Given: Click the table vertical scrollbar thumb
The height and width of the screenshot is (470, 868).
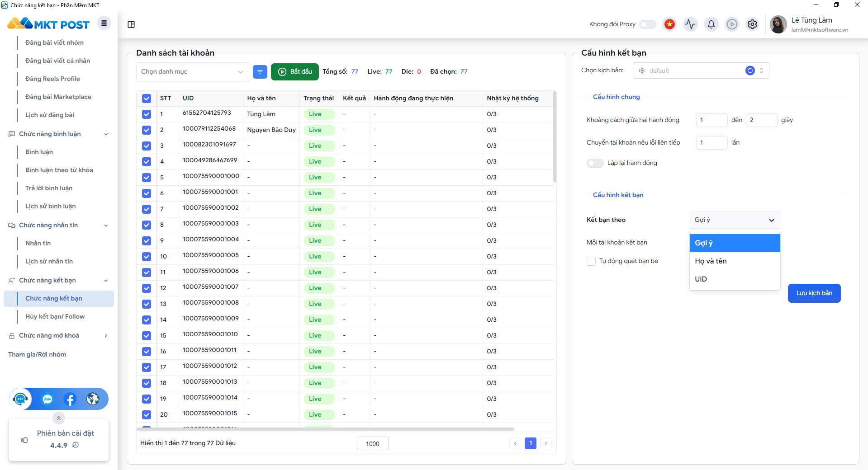Looking at the screenshot, I should pyautogui.click(x=555, y=137).
